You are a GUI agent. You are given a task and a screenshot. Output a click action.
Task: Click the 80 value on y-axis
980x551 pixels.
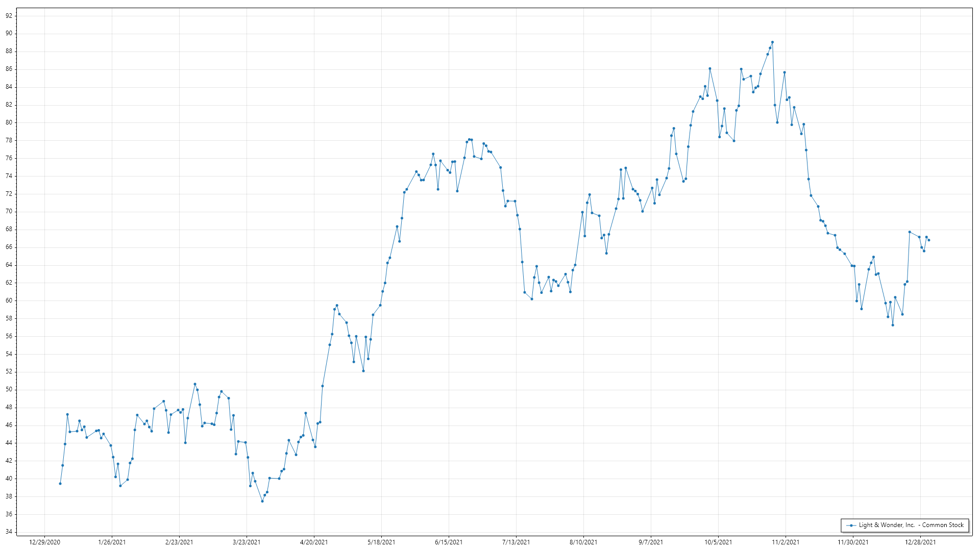click(9, 122)
